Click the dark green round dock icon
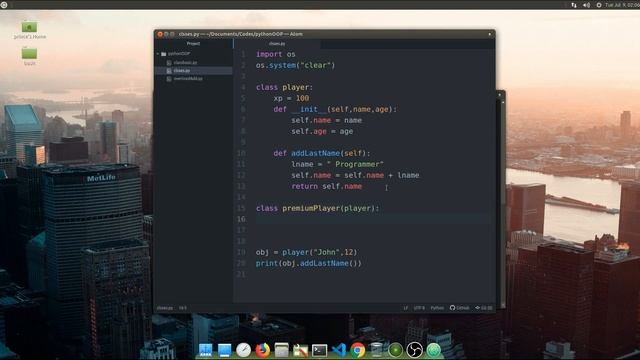Screen dimensions: 640x360 coord(395,350)
